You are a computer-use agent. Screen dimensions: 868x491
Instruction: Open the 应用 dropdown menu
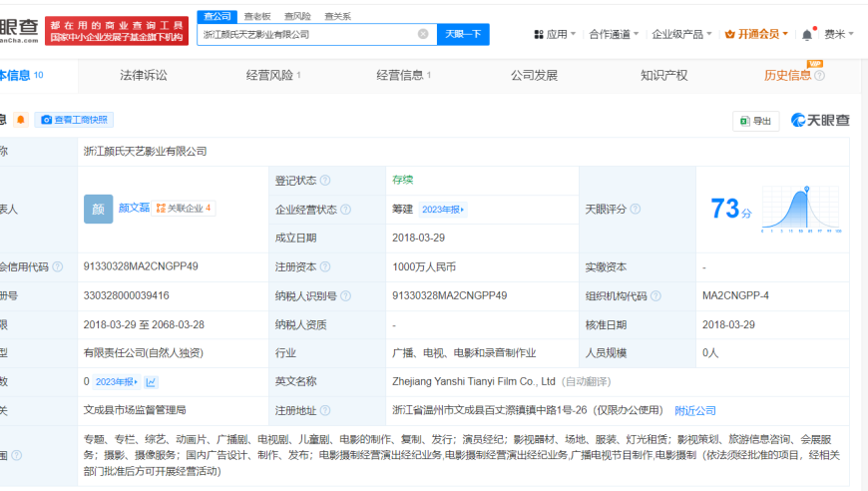555,34
